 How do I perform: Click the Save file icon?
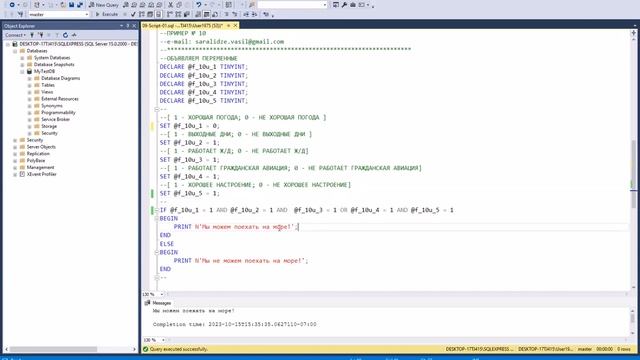pyautogui.click(x=71, y=5)
